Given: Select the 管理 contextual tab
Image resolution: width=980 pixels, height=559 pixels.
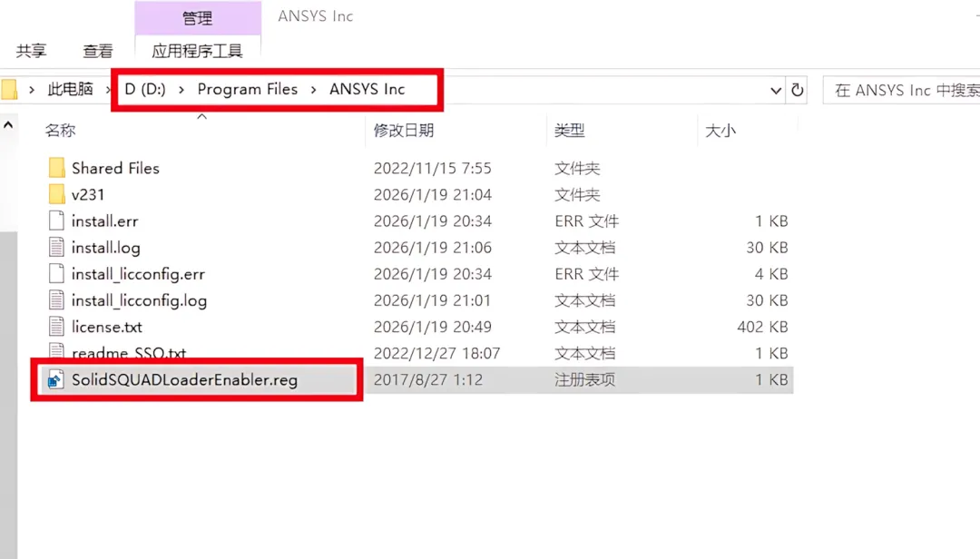Looking at the screenshot, I should point(198,17).
